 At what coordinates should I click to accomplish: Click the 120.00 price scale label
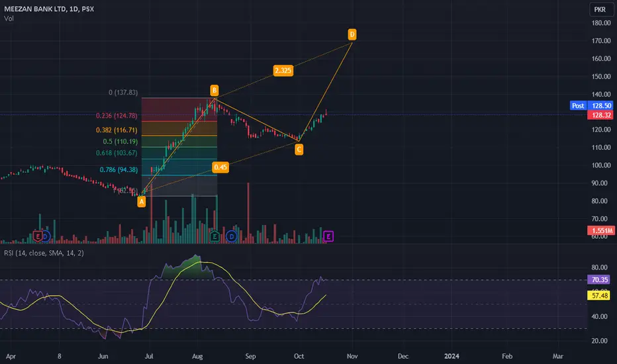601,130
